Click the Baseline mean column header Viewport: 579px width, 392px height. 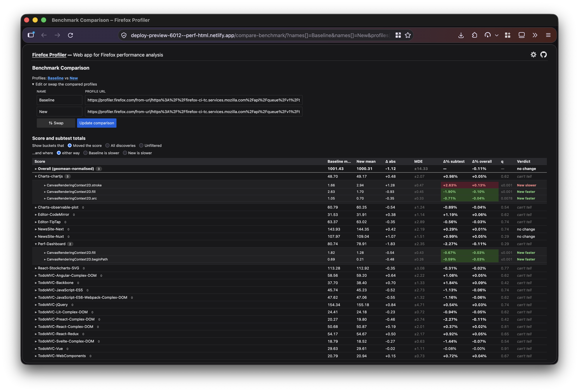[x=339, y=161]
